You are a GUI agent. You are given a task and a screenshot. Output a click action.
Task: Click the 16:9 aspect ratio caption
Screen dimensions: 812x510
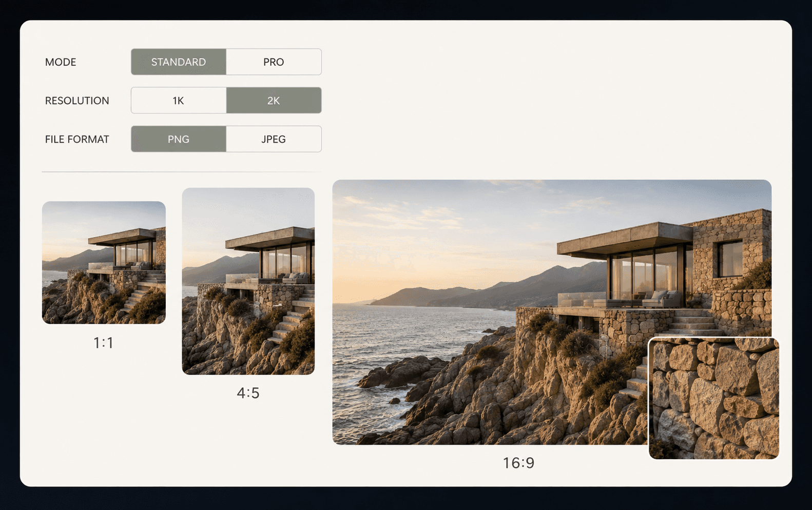[518, 463]
